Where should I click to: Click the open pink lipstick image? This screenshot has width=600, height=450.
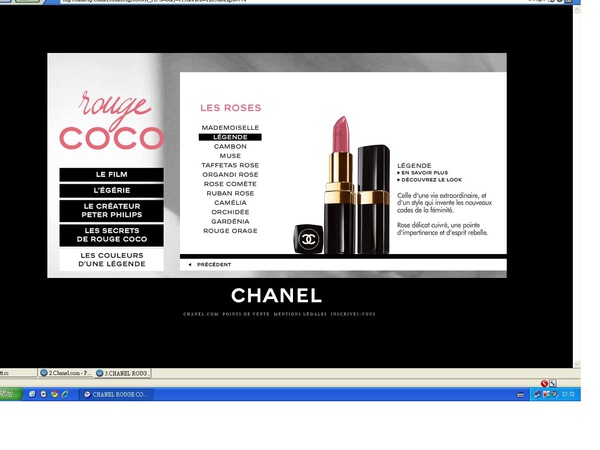click(340, 184)
